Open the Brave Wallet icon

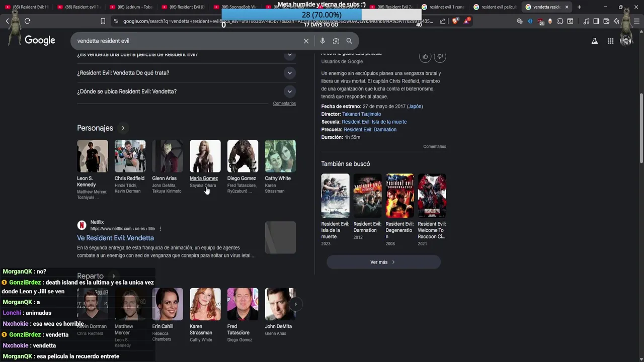tap(606, 21)
